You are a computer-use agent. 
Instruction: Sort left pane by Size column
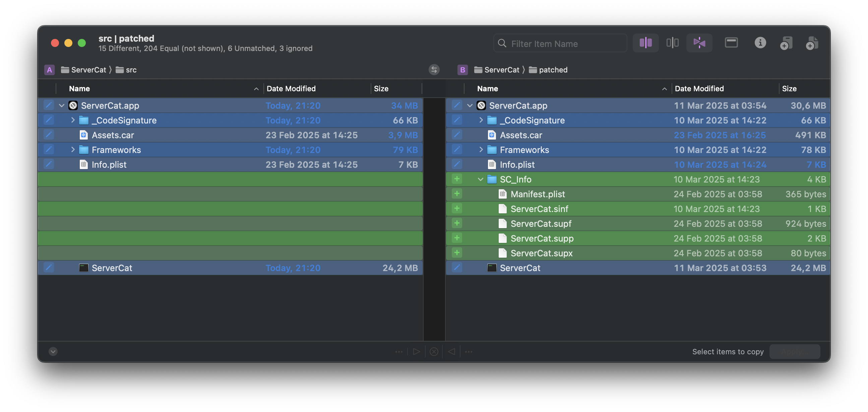pos(396,89)
